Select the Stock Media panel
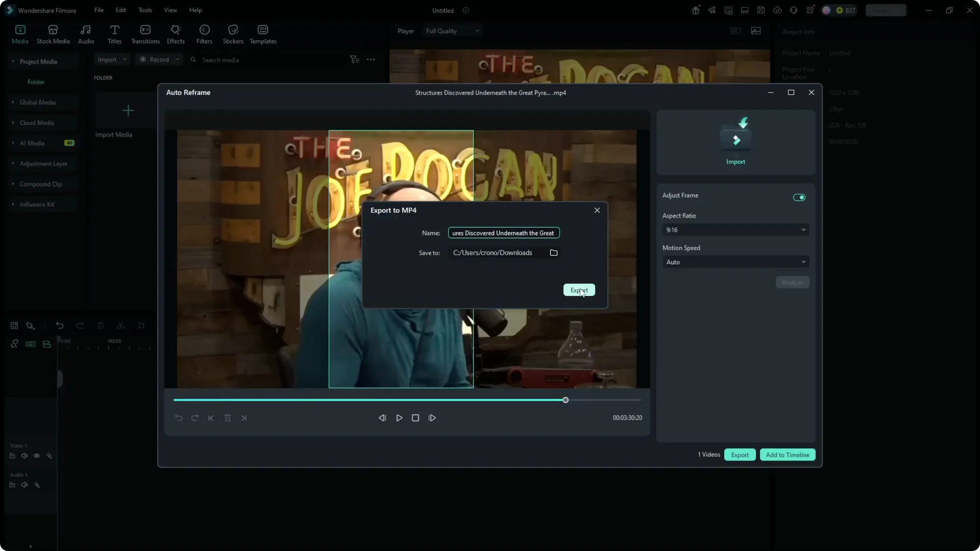The image size is (980, 551). [x=53, y=34]
